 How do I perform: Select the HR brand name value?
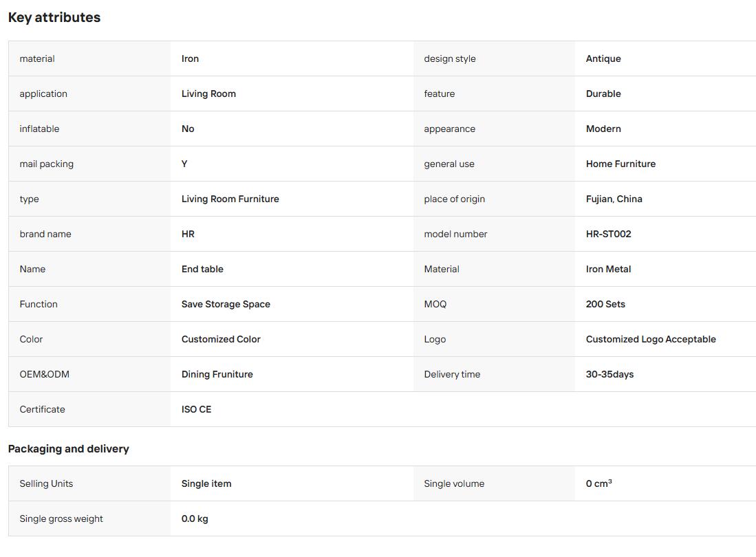pyautogui.click(x=188, y=234)
